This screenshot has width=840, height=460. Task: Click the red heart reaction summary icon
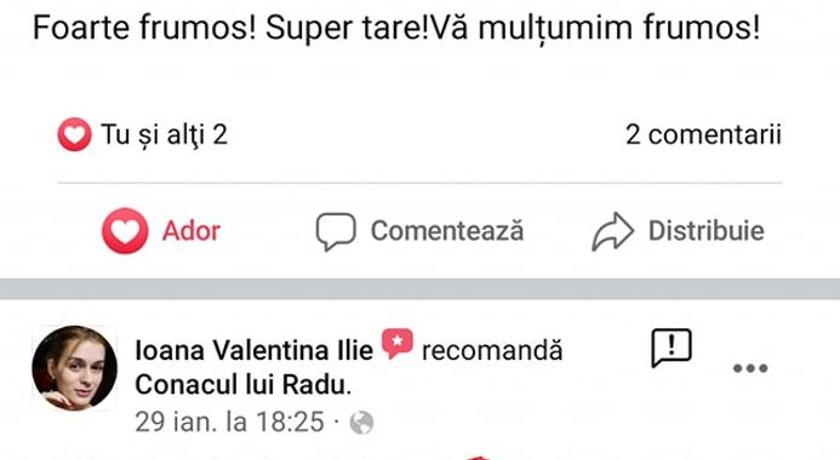coord(74,134)
